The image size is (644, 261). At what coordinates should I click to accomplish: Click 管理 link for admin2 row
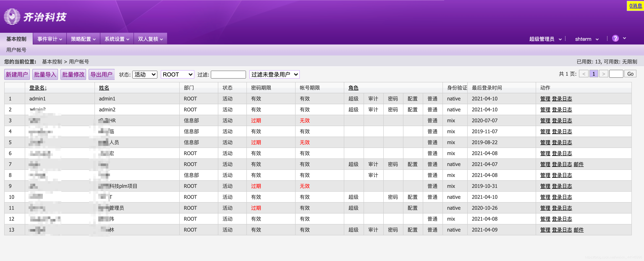[x=545, y=110]
